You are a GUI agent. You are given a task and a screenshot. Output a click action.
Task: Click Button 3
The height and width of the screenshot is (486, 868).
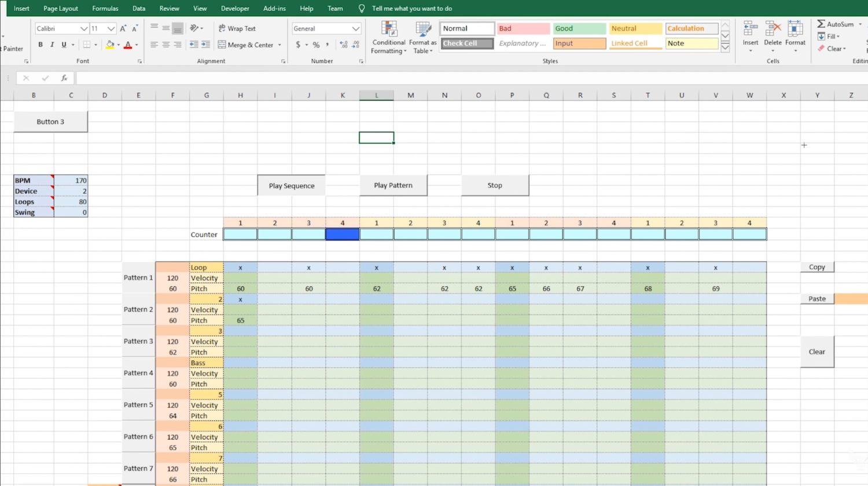(51, 122)
